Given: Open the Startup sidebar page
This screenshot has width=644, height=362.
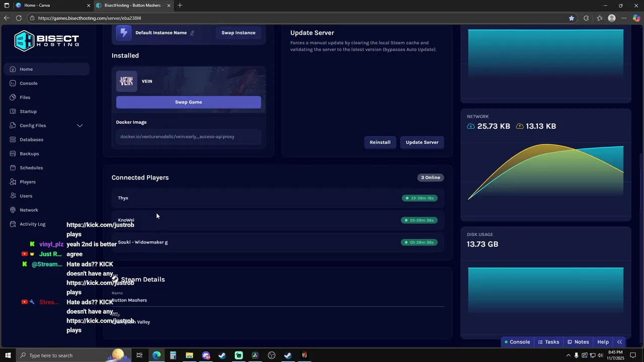Looking at the screenshot, I should tap(47, 111).
